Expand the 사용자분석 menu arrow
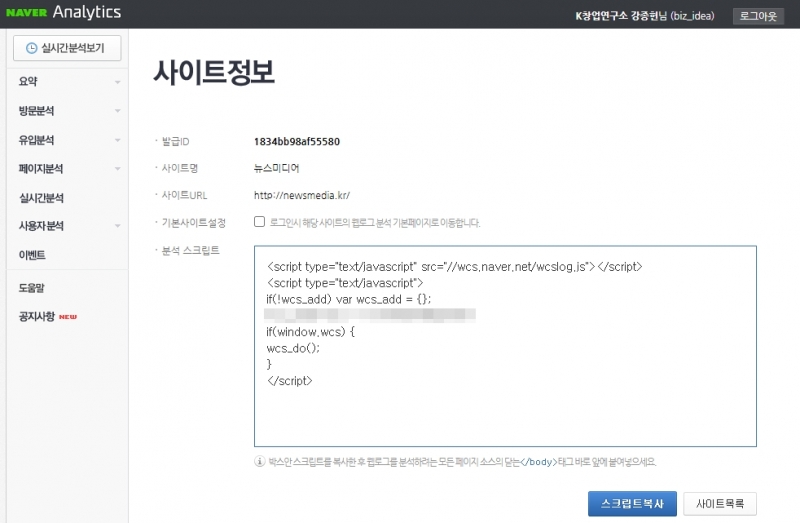The image size is (800, 523). 118,226
